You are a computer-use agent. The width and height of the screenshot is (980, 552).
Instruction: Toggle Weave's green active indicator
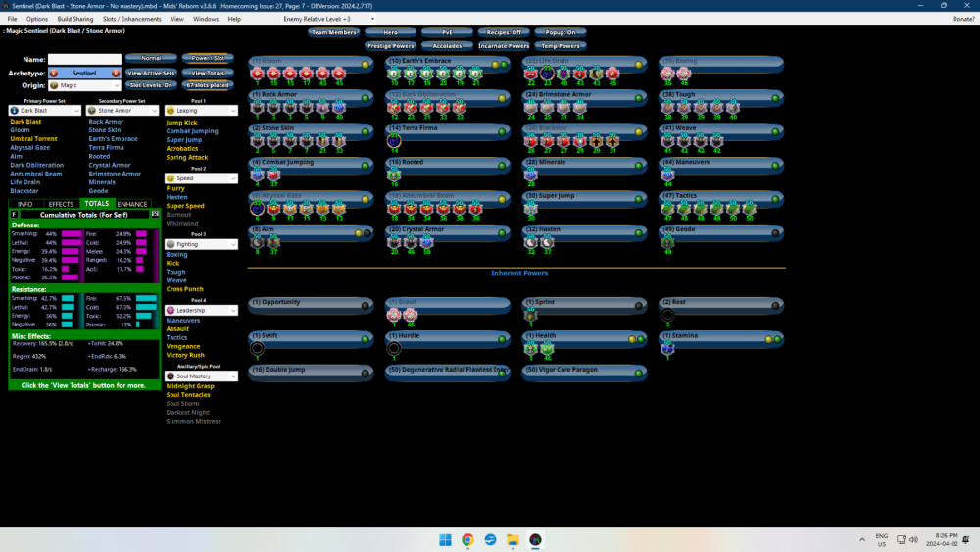click(775, 132)
